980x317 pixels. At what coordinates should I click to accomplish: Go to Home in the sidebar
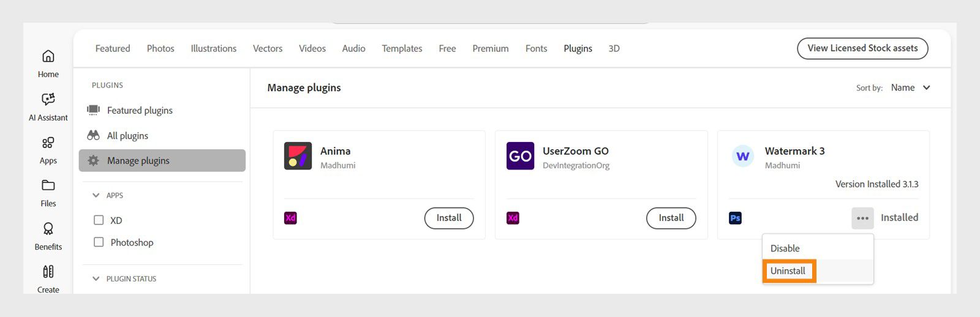pyautogui.click(x=48, y=64)
